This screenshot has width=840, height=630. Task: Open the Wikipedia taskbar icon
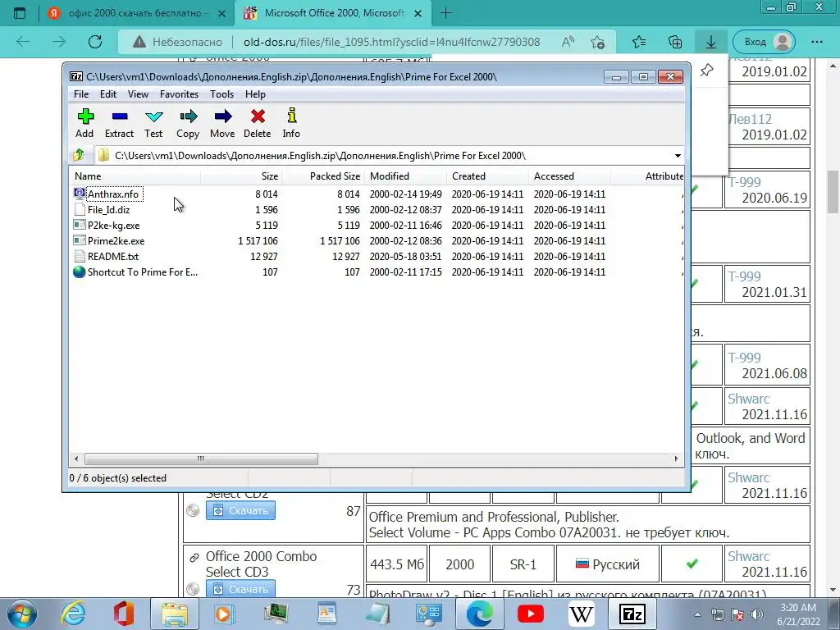[582, 614]
